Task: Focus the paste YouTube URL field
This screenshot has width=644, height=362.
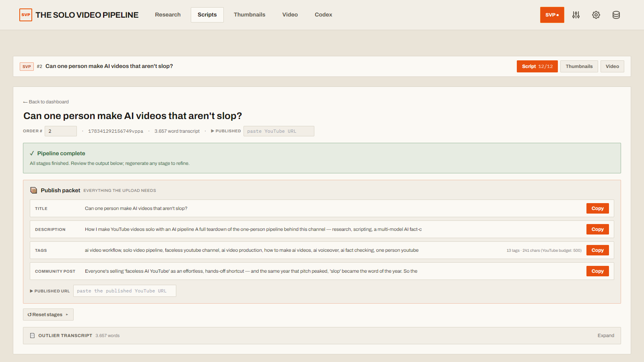Action: pos(279,131)
